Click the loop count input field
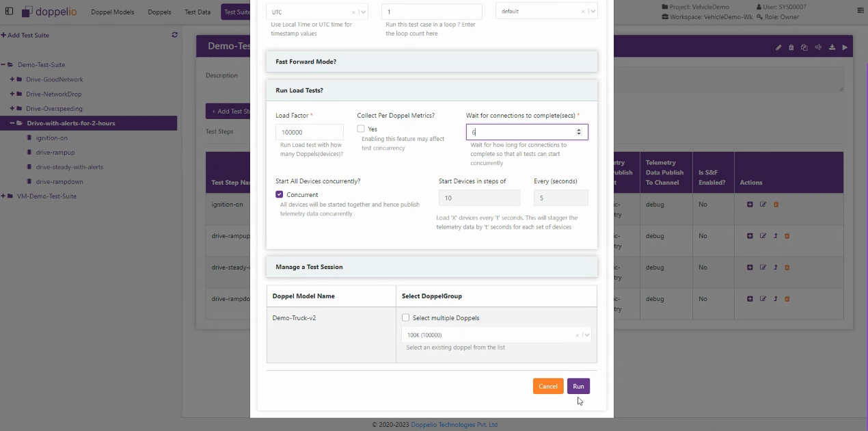Viewport: 868px width, 431px height. [x=432, y=12]
